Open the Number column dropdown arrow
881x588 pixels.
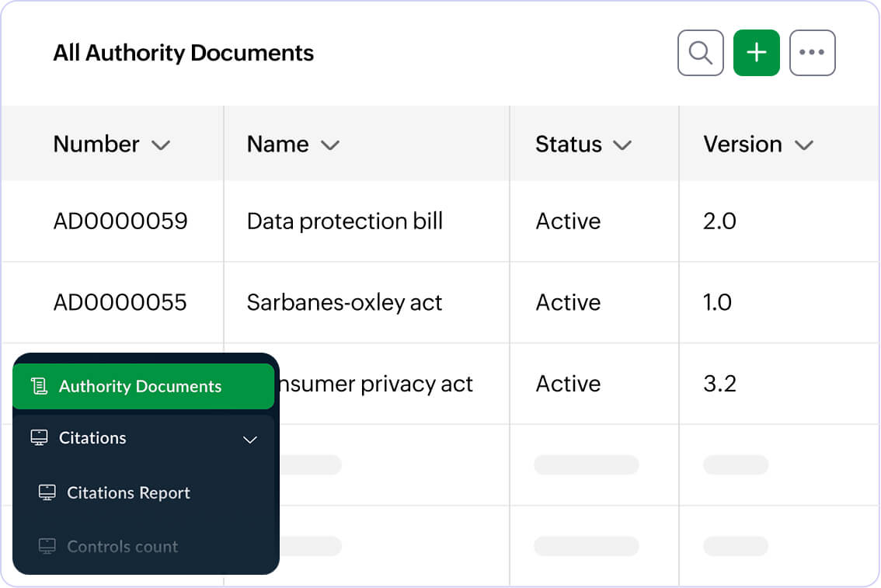[161, 145]
